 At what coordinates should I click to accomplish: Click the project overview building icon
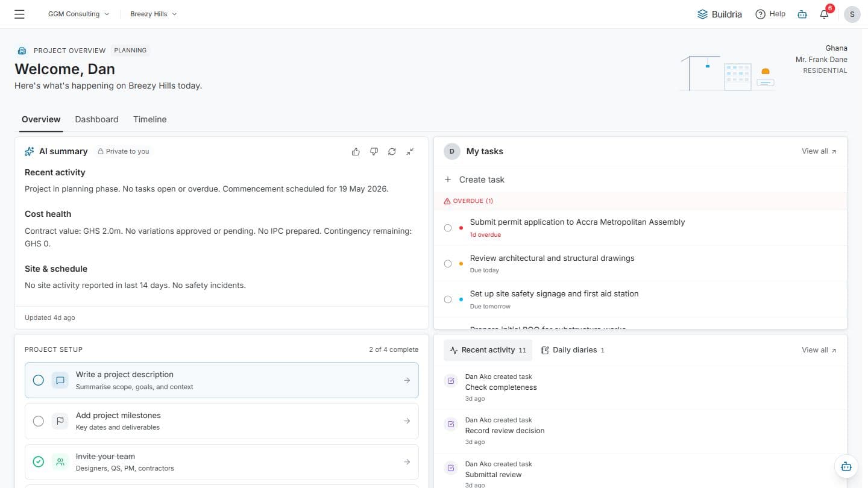coord(22,51)
